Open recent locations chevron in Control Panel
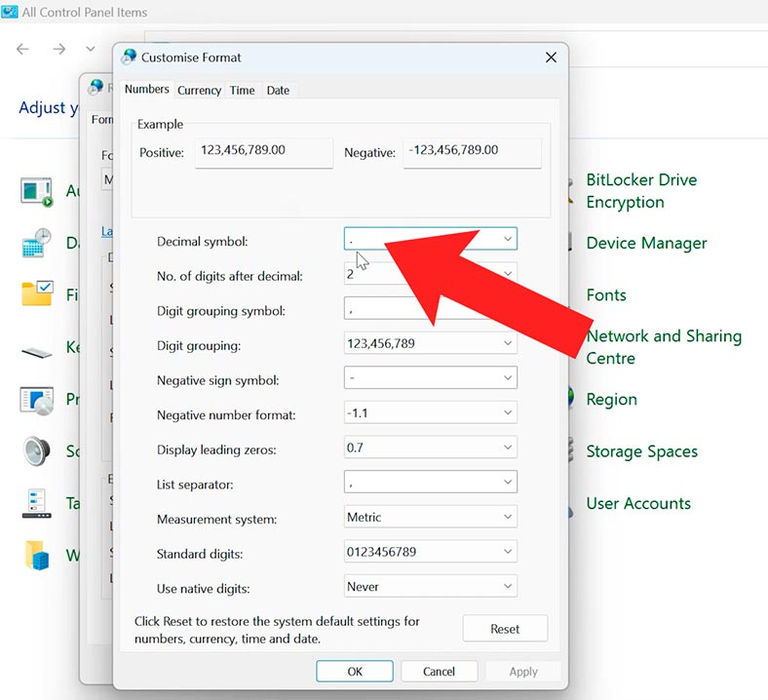 click(90, 49)
